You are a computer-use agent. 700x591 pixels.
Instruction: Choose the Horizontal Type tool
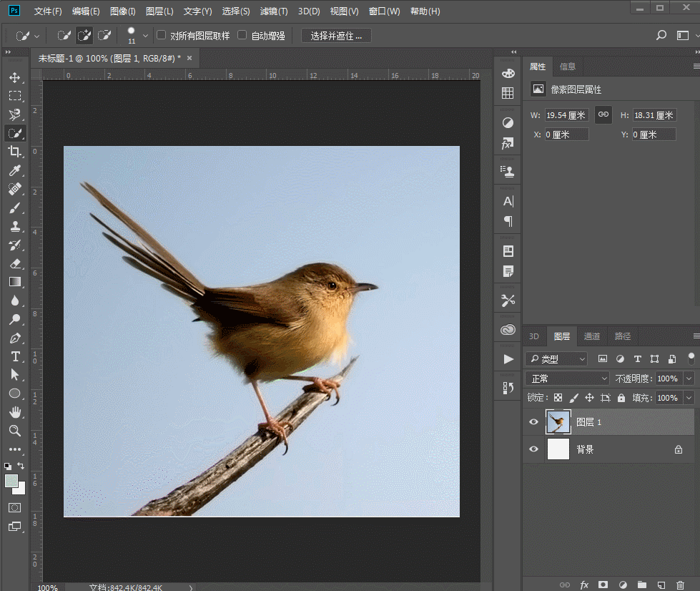click(15, 356)
